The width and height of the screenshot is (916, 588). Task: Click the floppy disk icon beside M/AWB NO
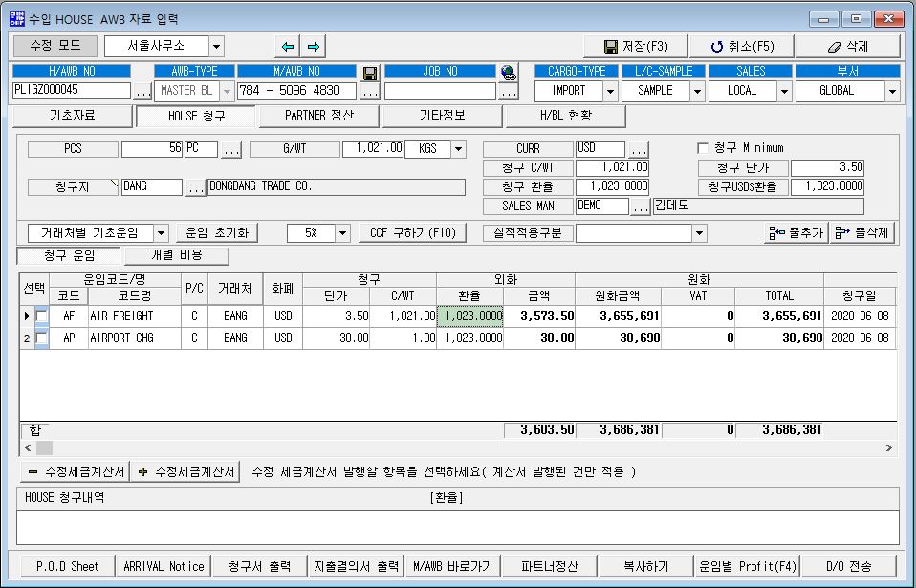[369, 73]
